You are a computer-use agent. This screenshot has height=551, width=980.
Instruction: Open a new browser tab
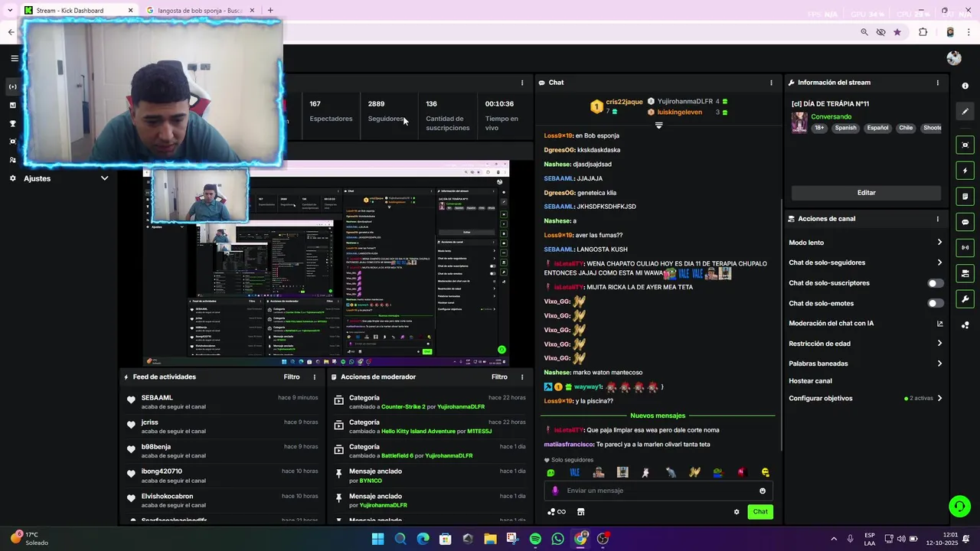(x=270, y=10)
